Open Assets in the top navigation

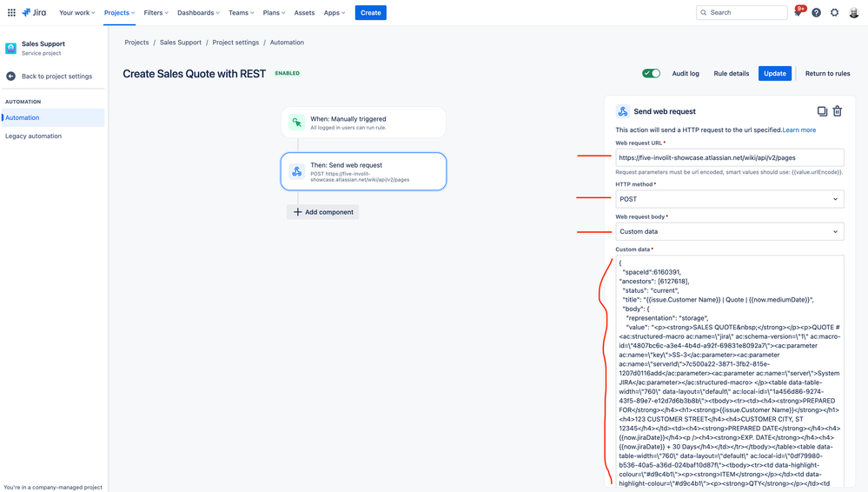click(x=304, y=12)
